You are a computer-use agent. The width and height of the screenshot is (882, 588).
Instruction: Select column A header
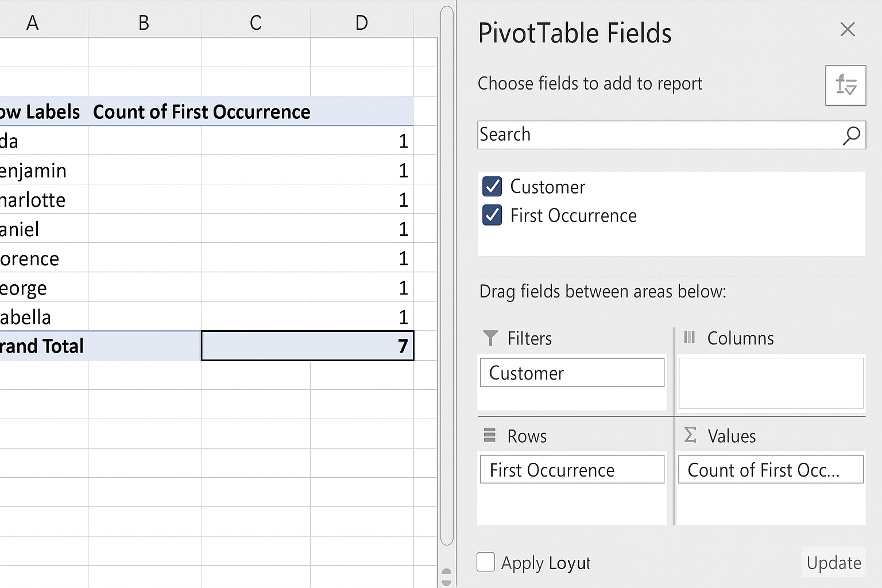pyautogui.click(x=44, y=22)
